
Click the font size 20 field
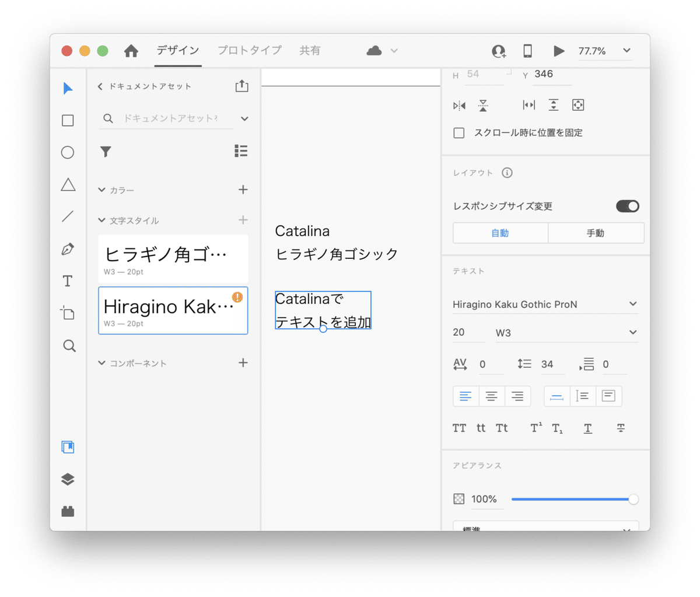click(x=468, y=333)
